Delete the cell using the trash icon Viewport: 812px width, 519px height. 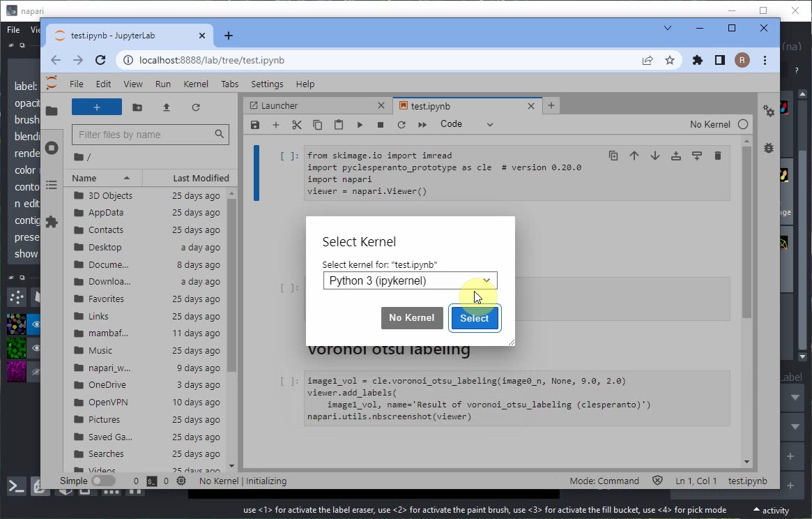718,156
